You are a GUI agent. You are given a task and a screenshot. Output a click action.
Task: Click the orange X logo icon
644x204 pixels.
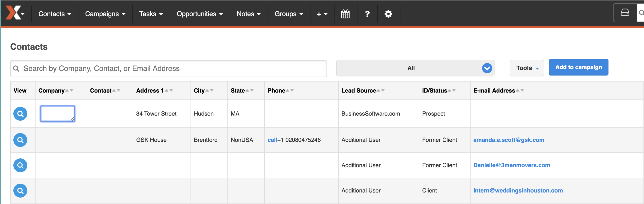pyautogui.click(x=13, y=13)
